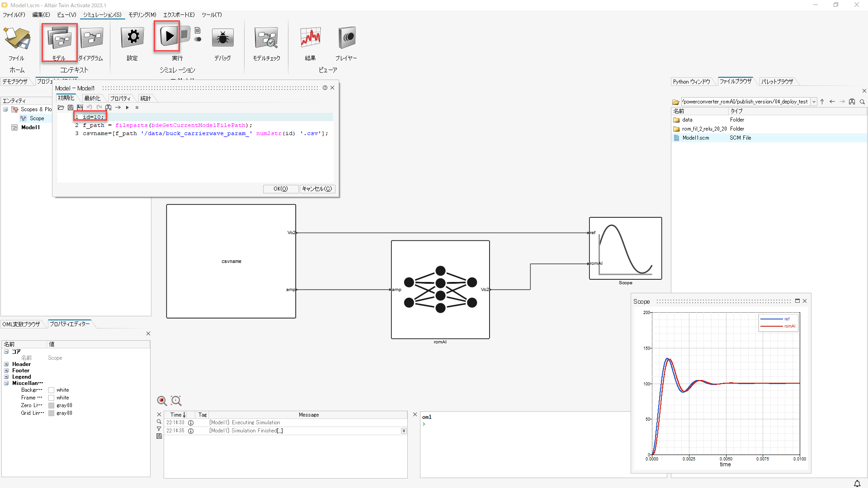Click the ダイアグラム context icon
868x488 pixels.
click(x=92, y=38)
